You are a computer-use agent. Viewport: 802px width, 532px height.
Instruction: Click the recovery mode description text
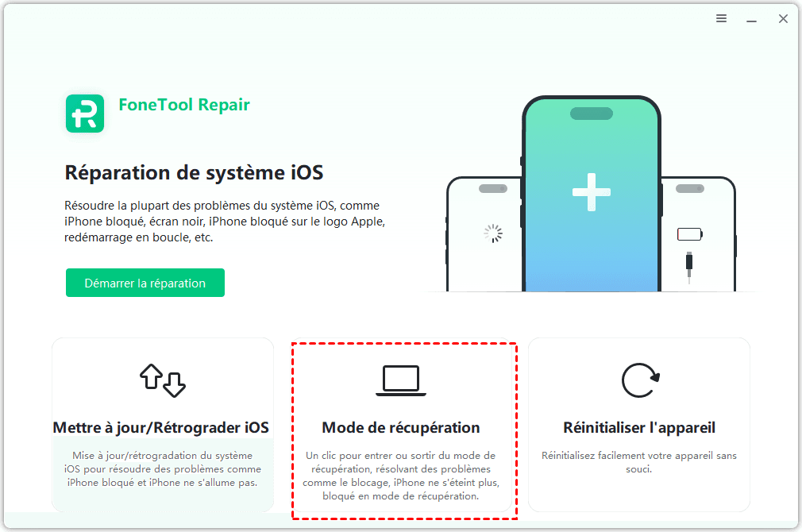(x=401, y=476)
